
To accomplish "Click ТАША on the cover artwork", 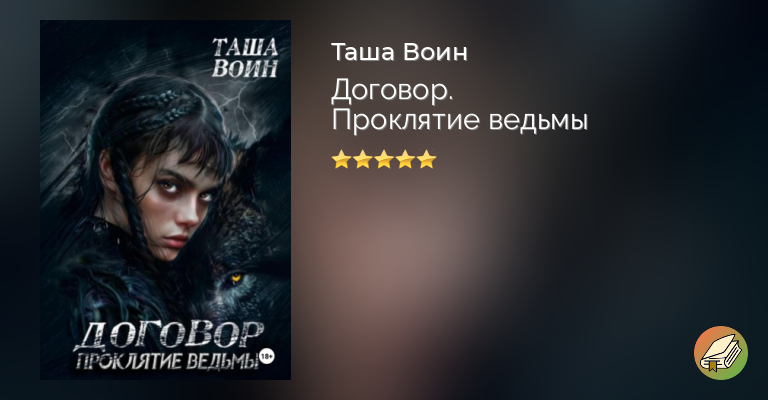I will [245, 47].
